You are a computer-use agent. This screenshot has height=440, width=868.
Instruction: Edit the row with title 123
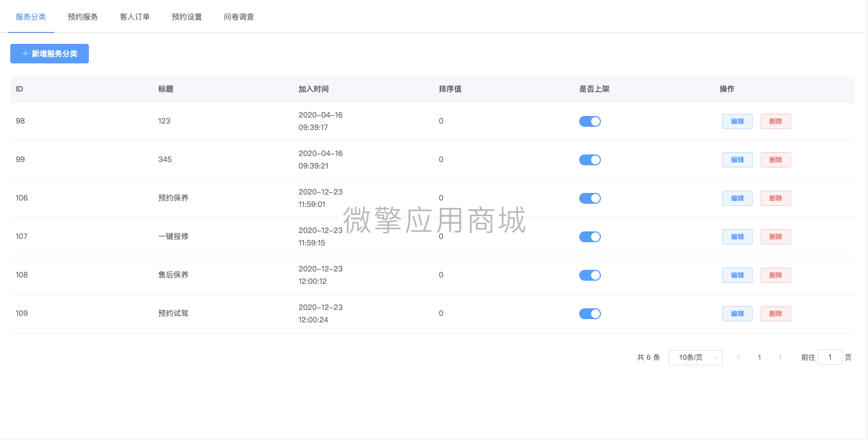click(x=737, y=121)
